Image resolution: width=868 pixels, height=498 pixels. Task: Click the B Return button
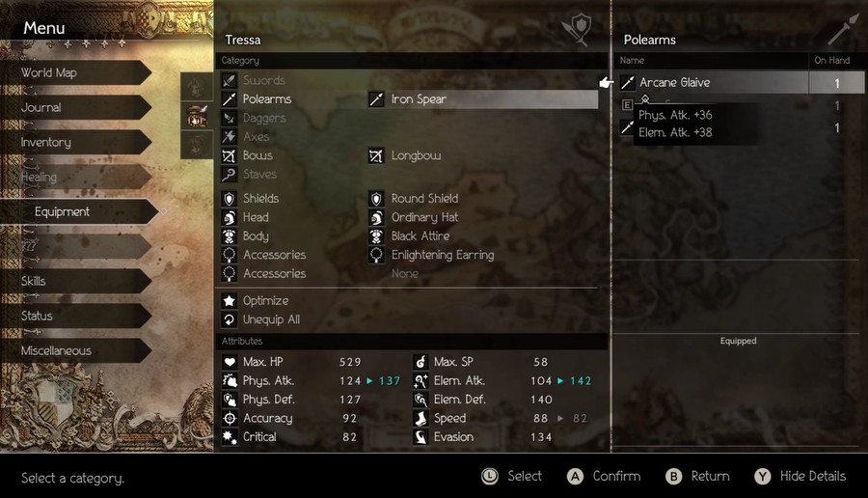[697, 477]
